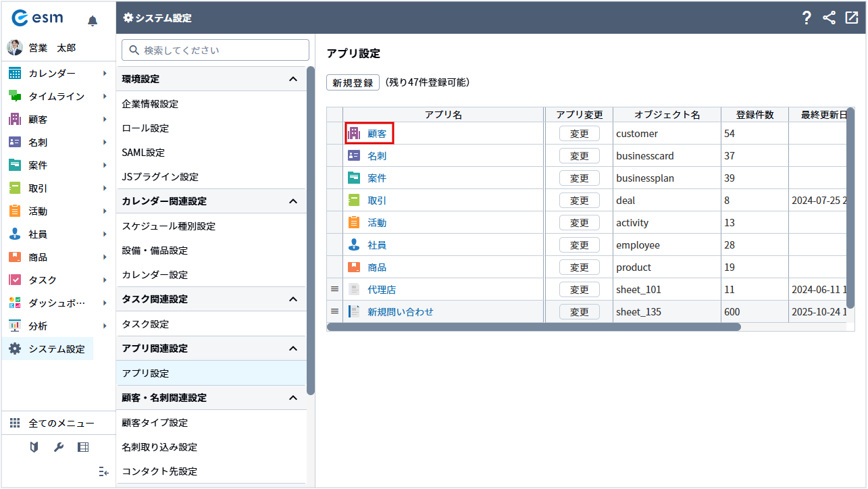This screenshot has width=868, height=489.
Task: Click the notification bell icon
Action: [x=93, y=21]
